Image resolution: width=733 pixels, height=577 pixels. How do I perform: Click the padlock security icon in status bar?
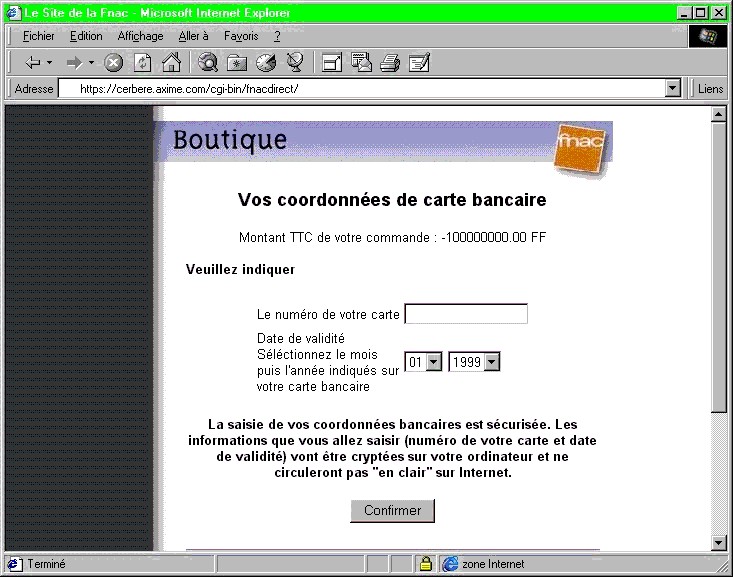tap(425, 563)
